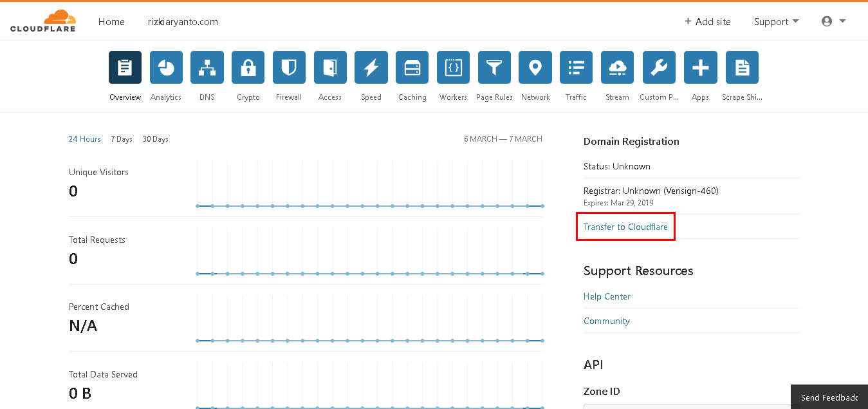This screenshot has height=409, width=868.
Task: Click the Support Resources heading
Action: (638, 271)
